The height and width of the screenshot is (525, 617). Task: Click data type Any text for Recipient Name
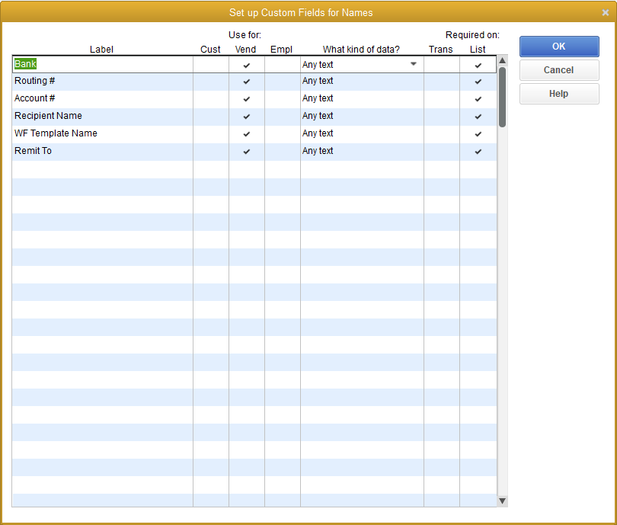pyautogui.click(x=362, y=116)
